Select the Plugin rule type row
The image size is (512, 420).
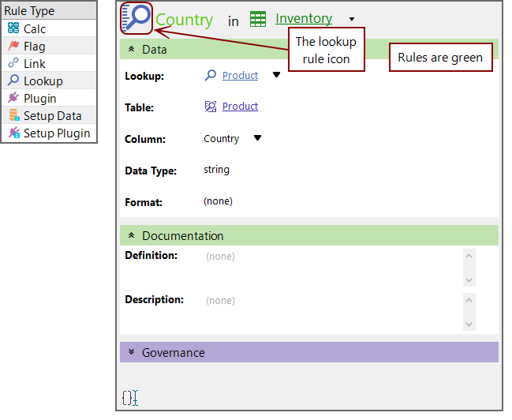tap(49, 98)
